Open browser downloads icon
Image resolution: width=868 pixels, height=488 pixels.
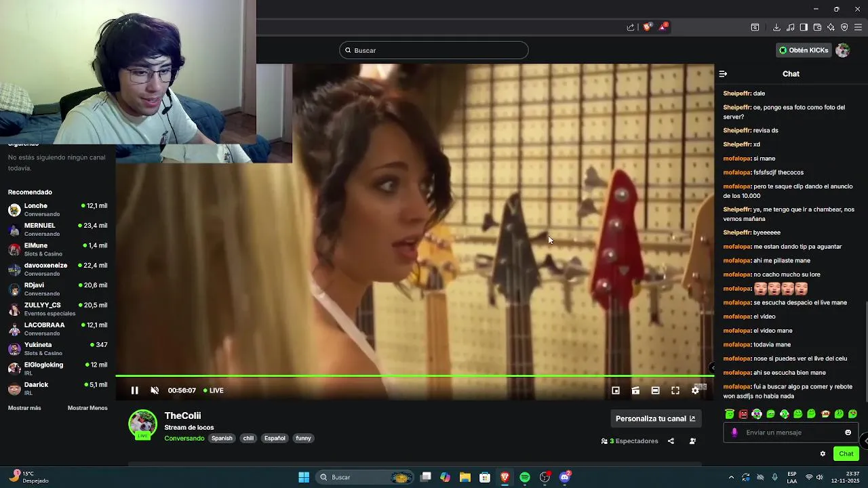[x=776, y=27]
